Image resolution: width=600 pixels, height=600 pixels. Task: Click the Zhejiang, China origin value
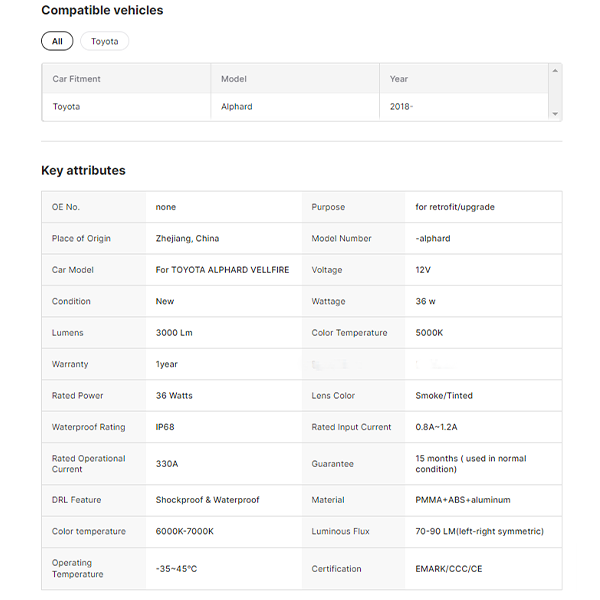point(187,238)
